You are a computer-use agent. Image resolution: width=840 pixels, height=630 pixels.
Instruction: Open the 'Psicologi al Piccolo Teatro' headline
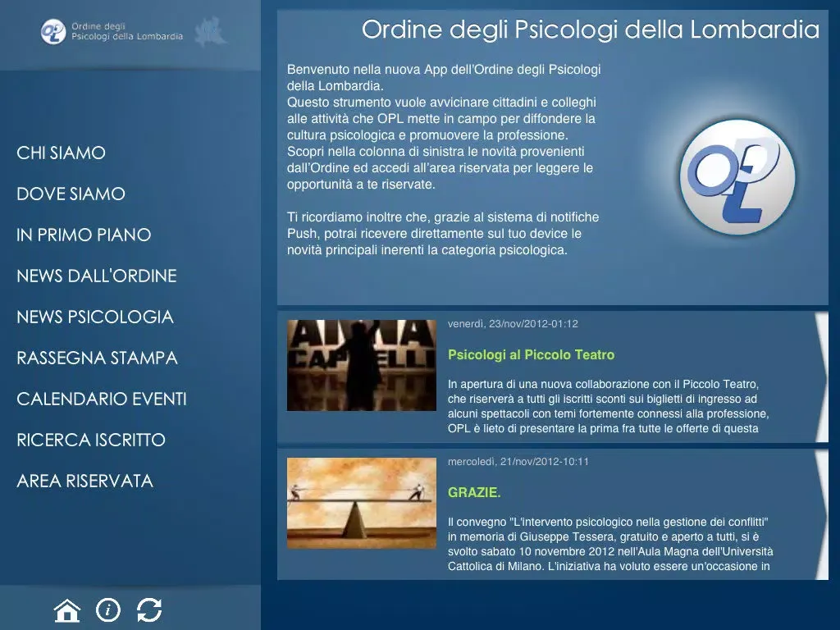point(531,354)
